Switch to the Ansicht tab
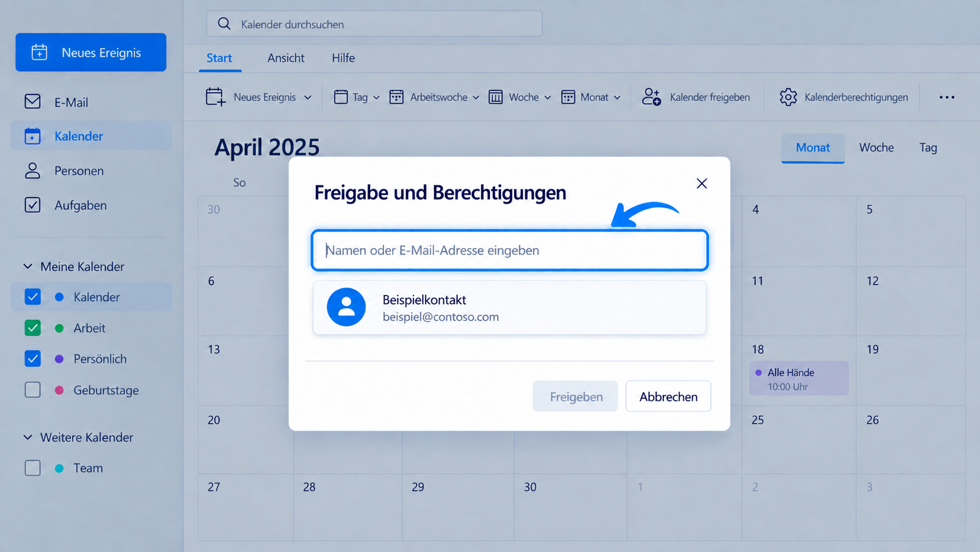This screenshot has height=552, width=980. click(286, 58)
